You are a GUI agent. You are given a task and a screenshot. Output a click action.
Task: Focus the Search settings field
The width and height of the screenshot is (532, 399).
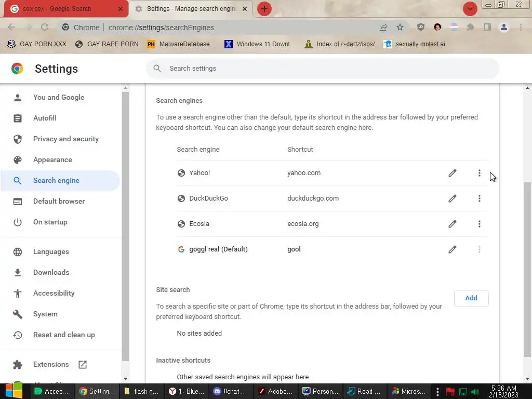322,69
